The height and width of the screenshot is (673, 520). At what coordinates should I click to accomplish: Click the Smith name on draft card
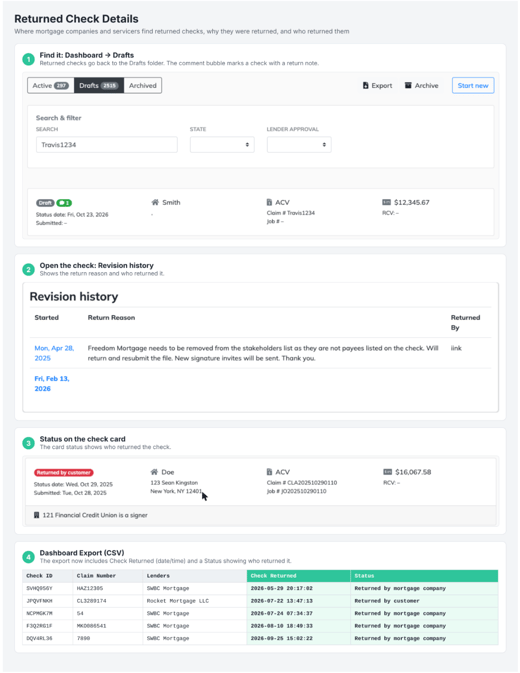pyautogui.click(x=171, y=202)
